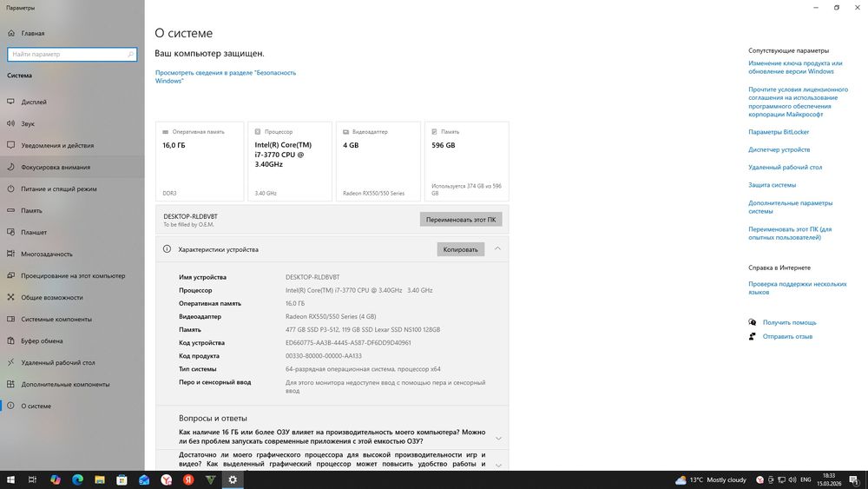Open red Yandex app in taskbar
868x489 pixels.
[188, 479]
